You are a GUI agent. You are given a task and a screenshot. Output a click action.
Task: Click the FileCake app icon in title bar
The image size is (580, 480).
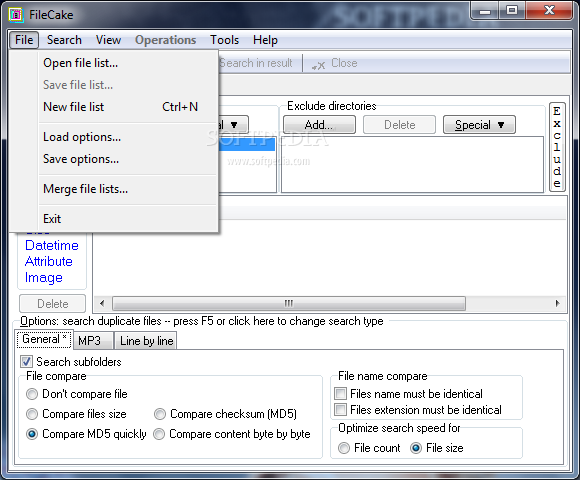click(16, 15)
